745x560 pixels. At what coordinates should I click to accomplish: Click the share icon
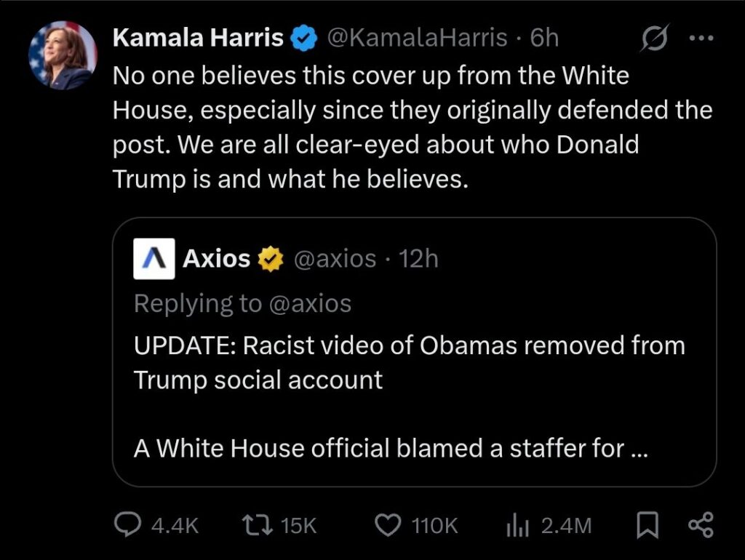pyautogui.click(x=700, y=524)
